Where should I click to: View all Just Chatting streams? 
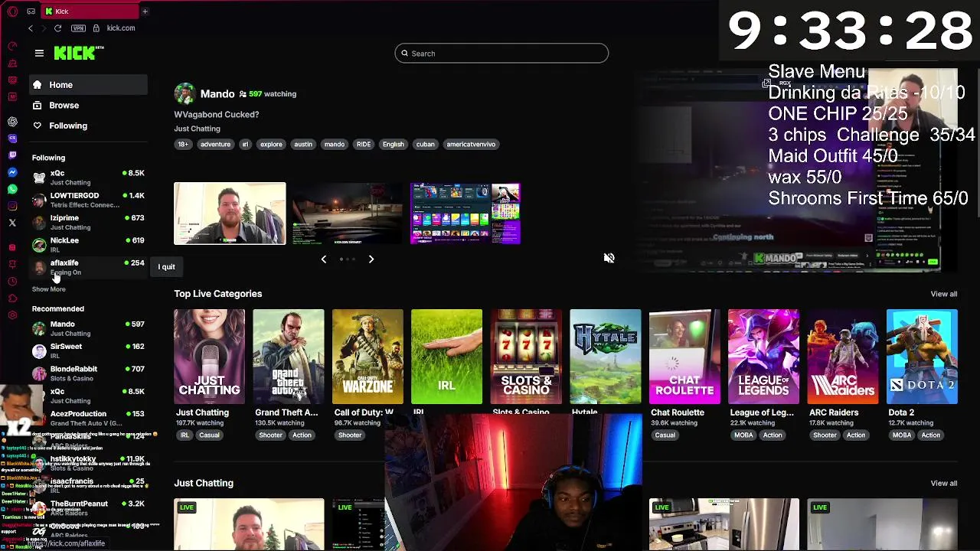point(943,483)
